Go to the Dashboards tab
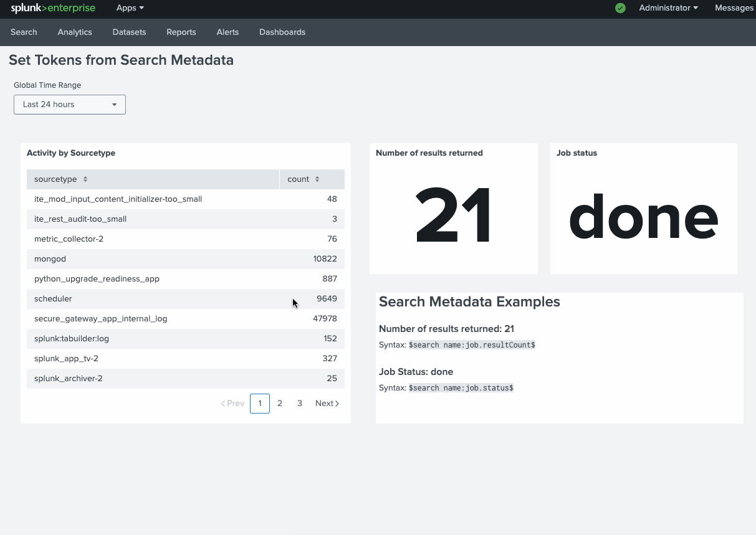This screenshot has height=535, width=756. tap(282, 32)
